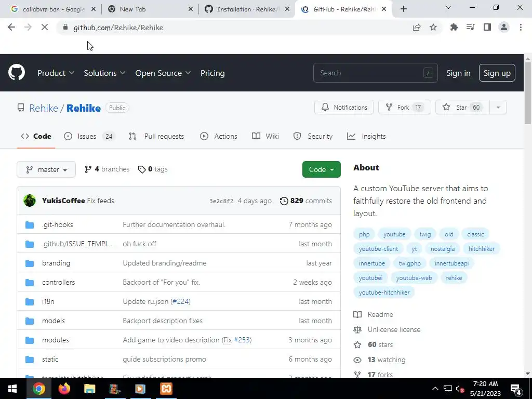Switch to Installation Rehike browser tab
The image size is (532, 399).
pos(248,9)
